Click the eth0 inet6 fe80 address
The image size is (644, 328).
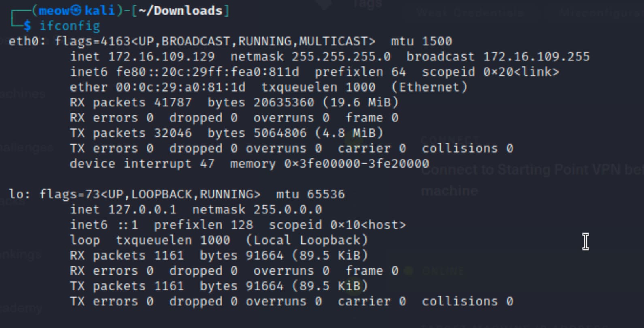(207, 72)
